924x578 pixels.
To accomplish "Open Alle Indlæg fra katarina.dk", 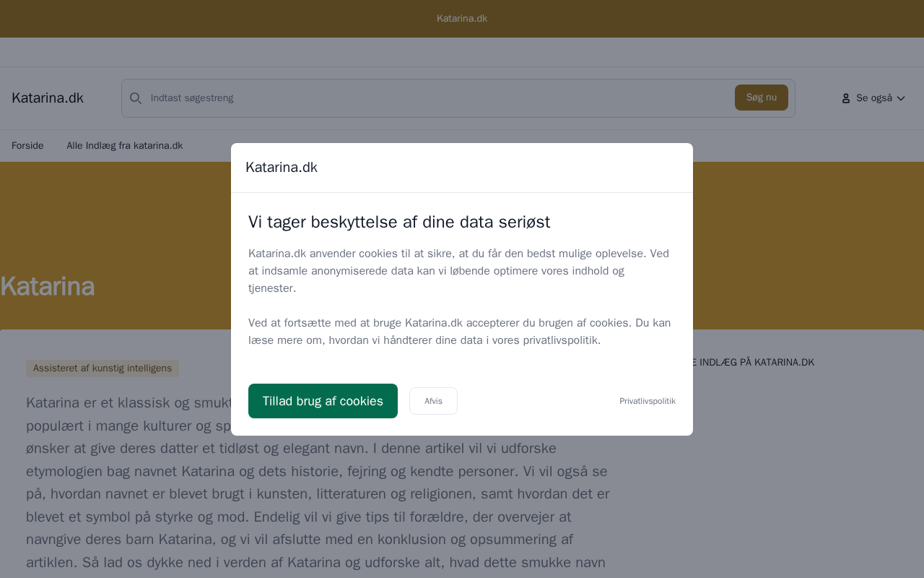I will point(125,146).
